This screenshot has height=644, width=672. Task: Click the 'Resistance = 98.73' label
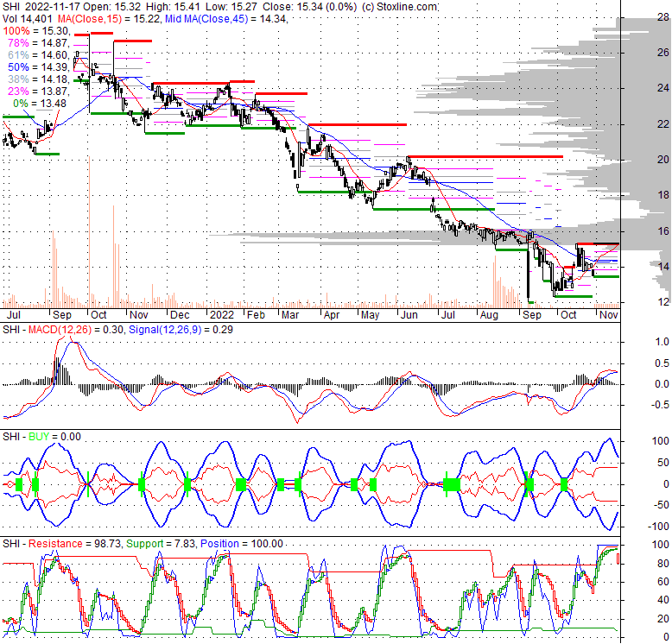click(75, 544)
